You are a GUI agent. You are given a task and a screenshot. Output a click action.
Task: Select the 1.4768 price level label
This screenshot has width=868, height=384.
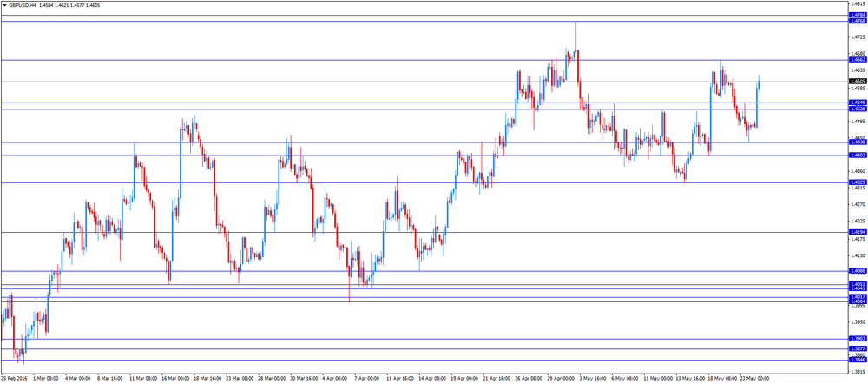858,21
